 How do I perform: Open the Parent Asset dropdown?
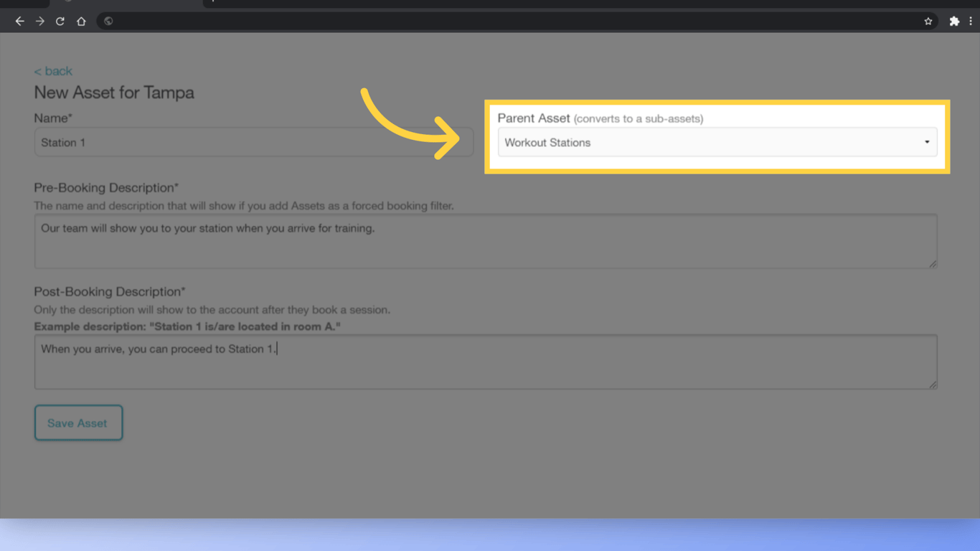tap(717, 142)
